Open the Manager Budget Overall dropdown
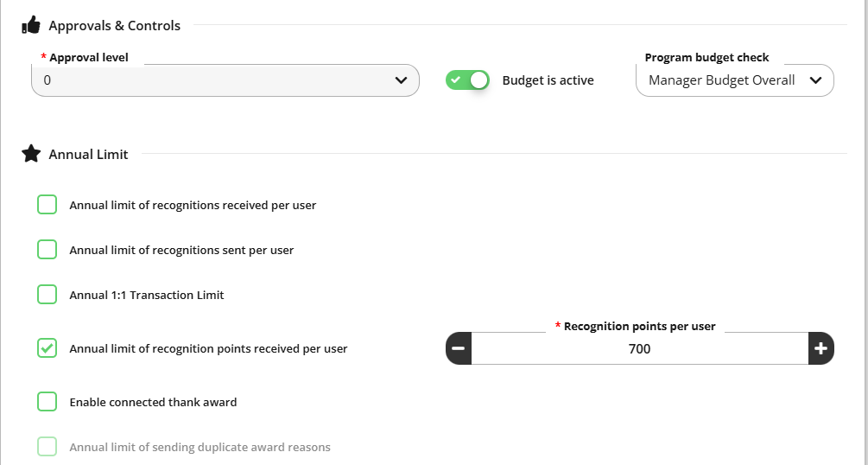868x465 pixels. (735, 80)
